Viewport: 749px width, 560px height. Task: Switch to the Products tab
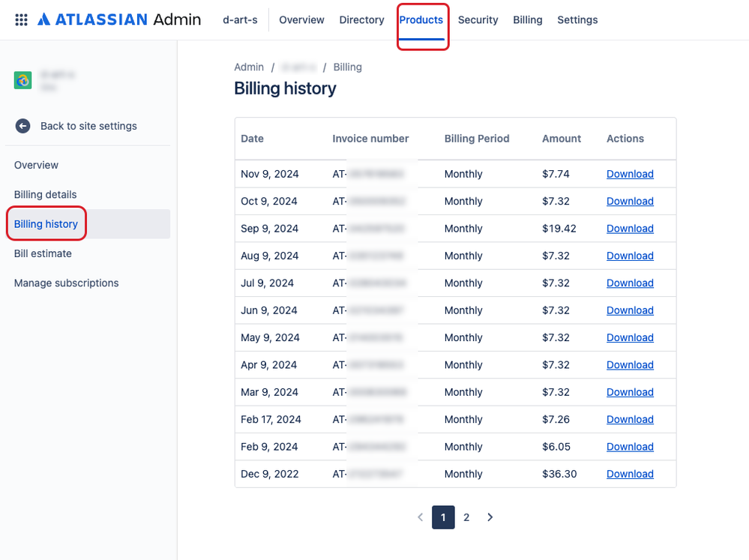(x=421, y=20)
